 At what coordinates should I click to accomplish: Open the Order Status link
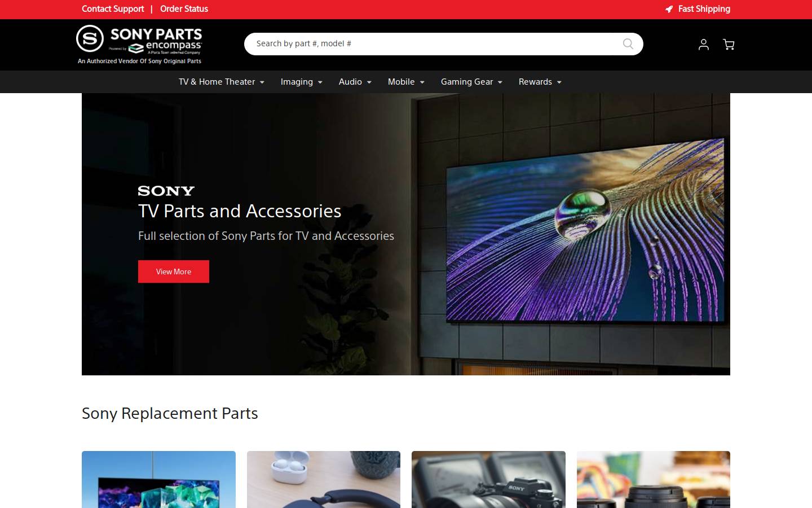point(184,9)
